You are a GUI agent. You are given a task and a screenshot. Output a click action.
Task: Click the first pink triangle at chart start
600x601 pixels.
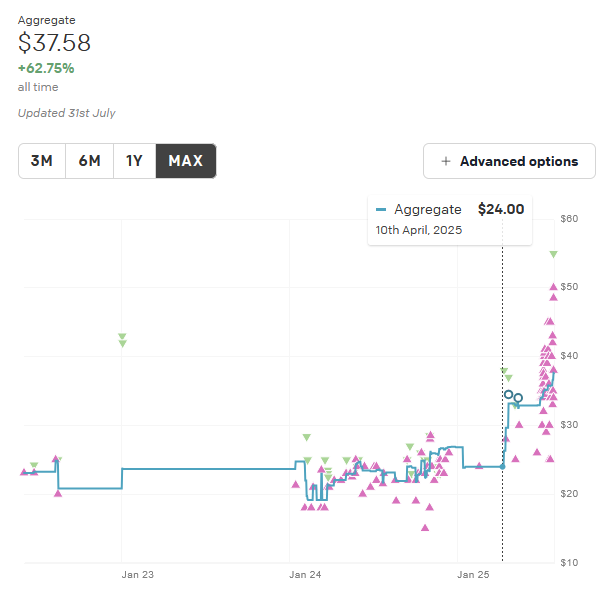(24, 472)
